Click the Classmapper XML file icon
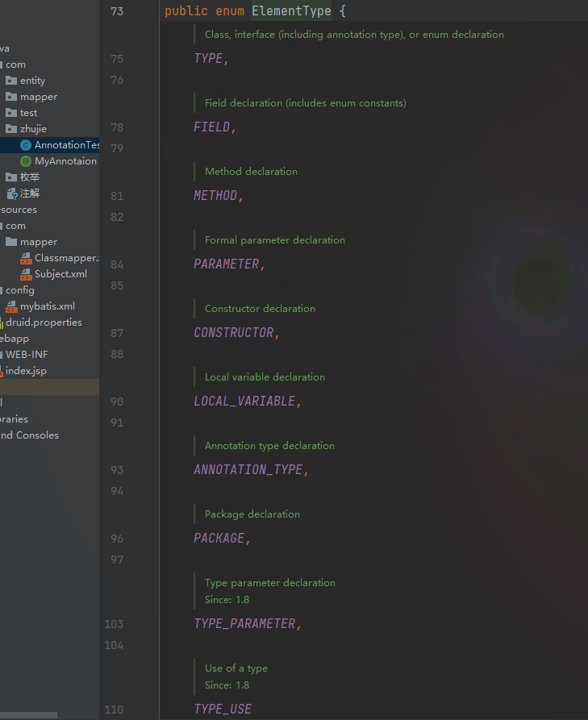 26,258
